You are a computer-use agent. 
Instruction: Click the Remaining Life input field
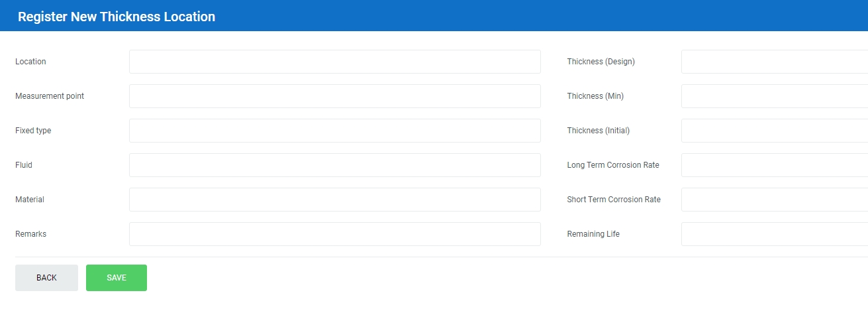tap(774, 234)
